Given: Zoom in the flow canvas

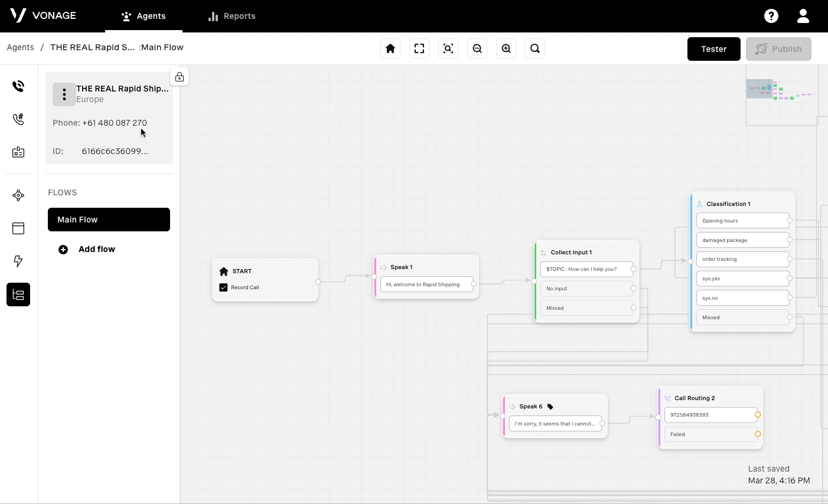Looking at the screenshot, I should 506,49.
